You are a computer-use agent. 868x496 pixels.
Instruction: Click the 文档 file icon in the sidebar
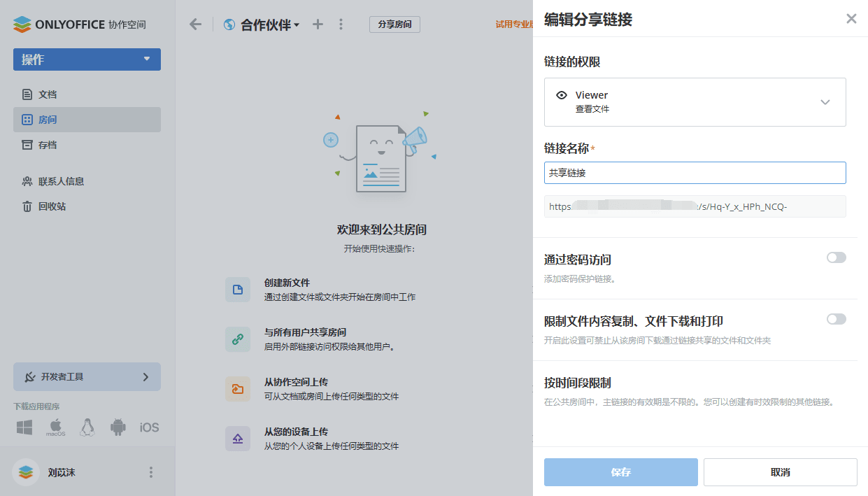tap(27, 94)
